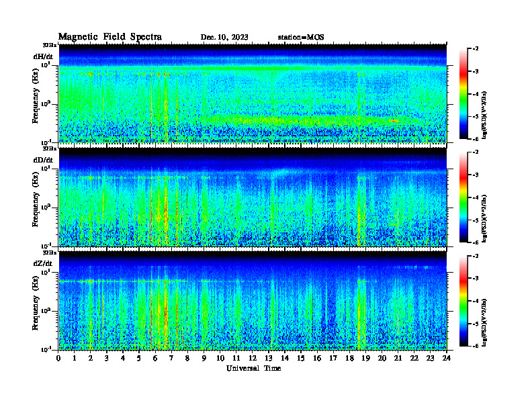Select the dD/dt panel label
Image resolution: width=532 pixels, height=411 pixels.
[x=43, y=160]
